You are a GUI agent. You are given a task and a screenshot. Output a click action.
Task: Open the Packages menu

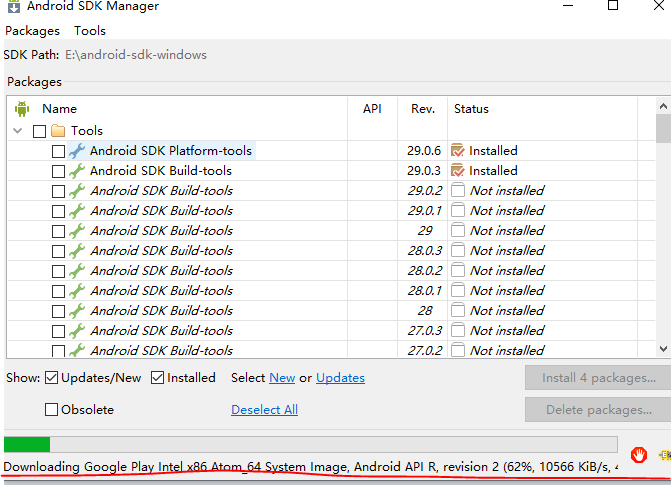click(x=32, y=31)
